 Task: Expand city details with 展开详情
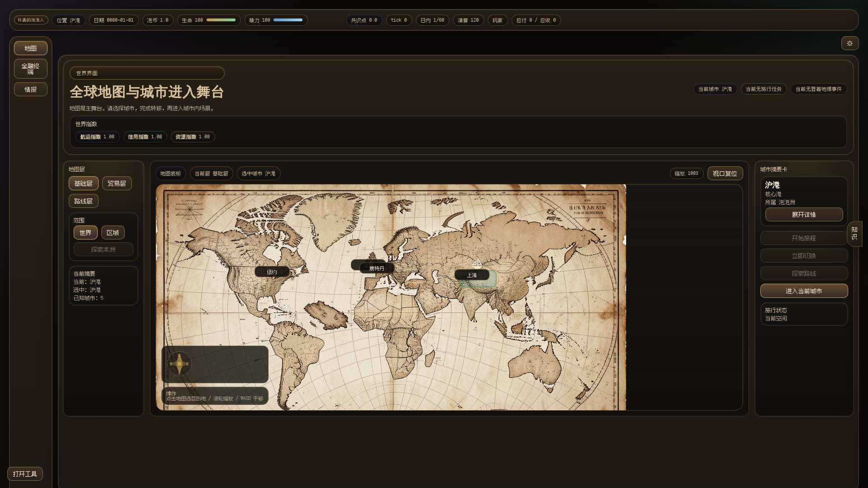coord(803,215)
